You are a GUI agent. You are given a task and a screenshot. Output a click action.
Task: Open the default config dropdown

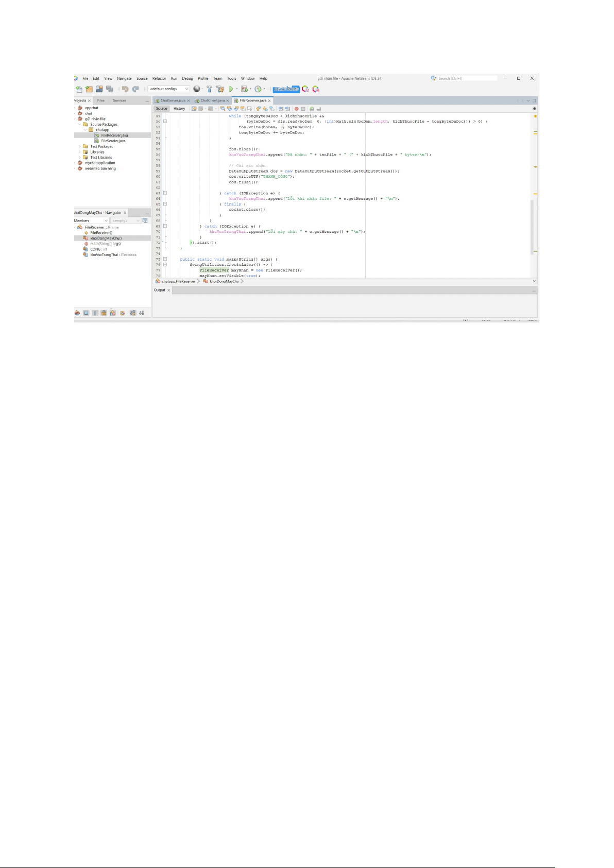coord(169,89)
